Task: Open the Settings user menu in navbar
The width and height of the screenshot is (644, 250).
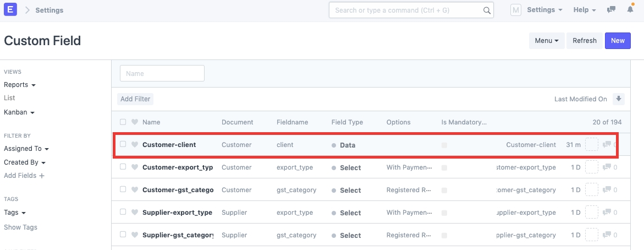Action: pos(544,10)
